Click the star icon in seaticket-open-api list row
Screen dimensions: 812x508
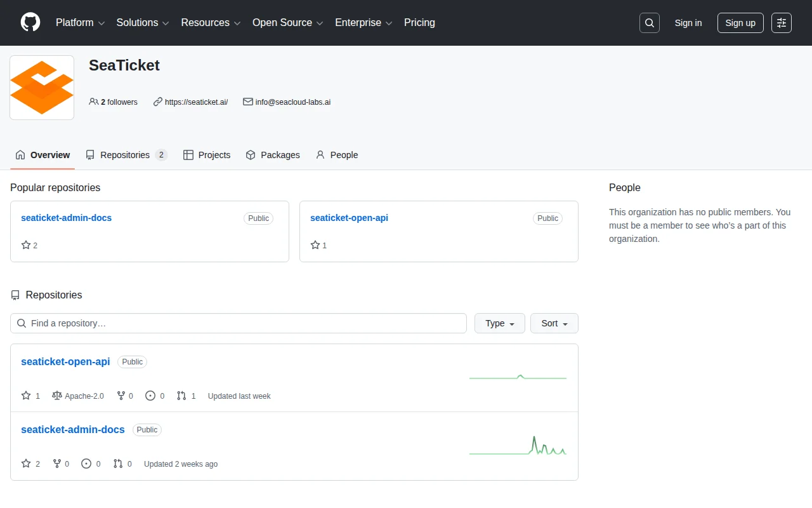[26, 396]
